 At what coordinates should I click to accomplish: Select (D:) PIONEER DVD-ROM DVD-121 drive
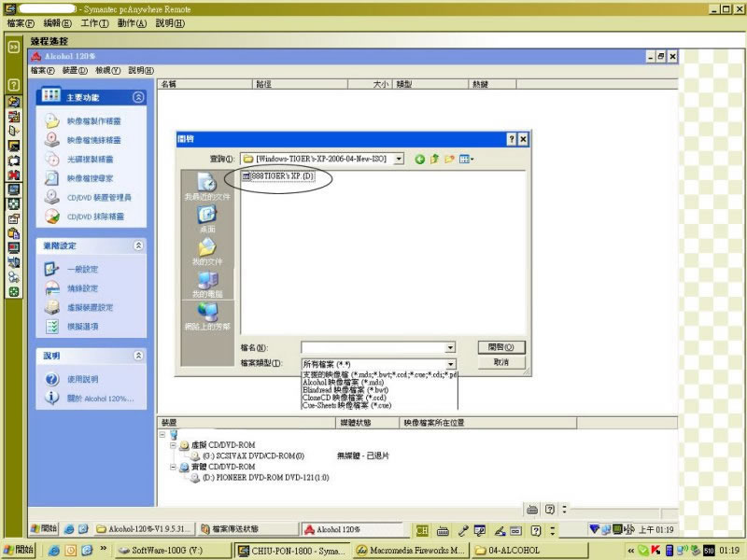click(x=261, y=478)
